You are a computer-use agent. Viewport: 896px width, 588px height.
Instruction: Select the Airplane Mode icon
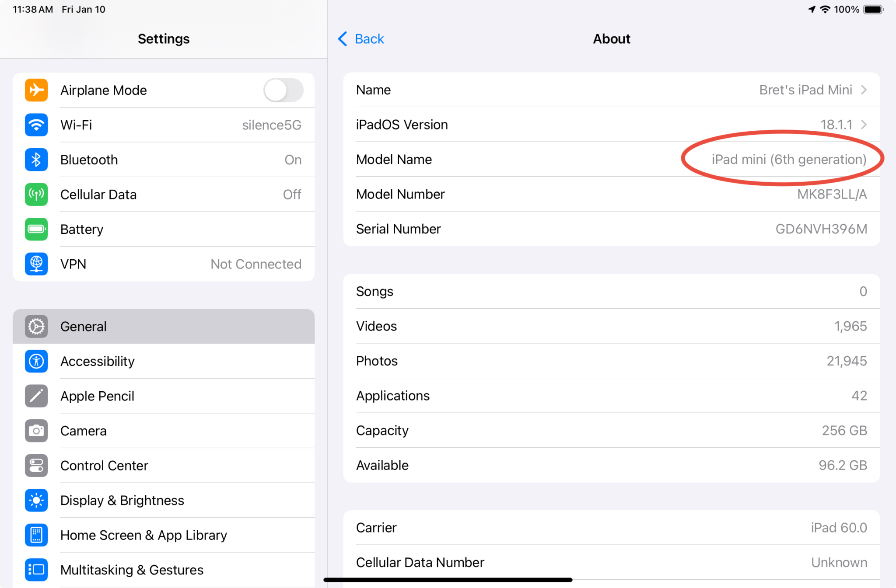coord(36,90)
